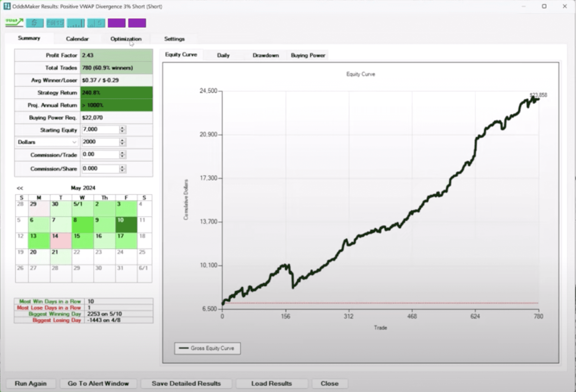Image resolution: width=576 pixels, height=392 pixels.
Task: Click the 2000 dollars per trade field
Action: (100, 142)
